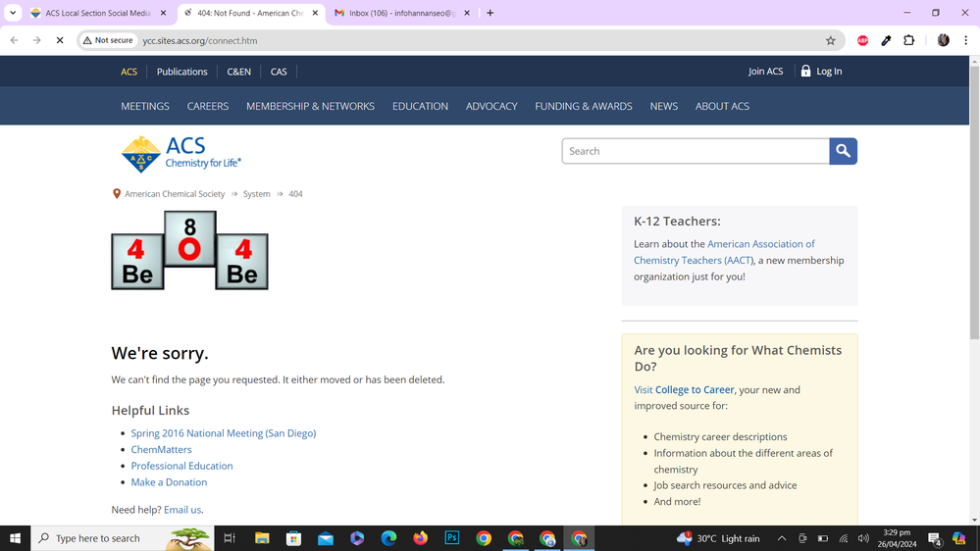Viewport: 980px width, 551px height.
Task: Open the Chrome profile avatar
Action: coord(943,40)
